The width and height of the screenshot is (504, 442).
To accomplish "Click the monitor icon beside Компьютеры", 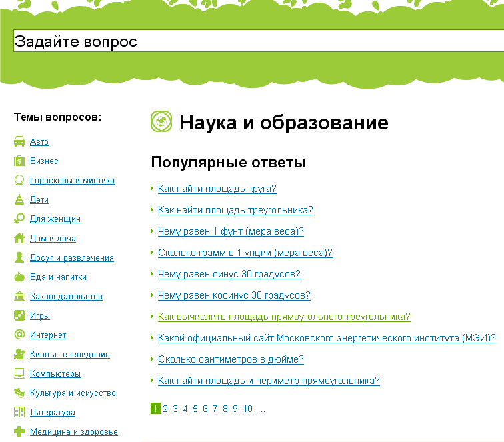I will [19, 373].
